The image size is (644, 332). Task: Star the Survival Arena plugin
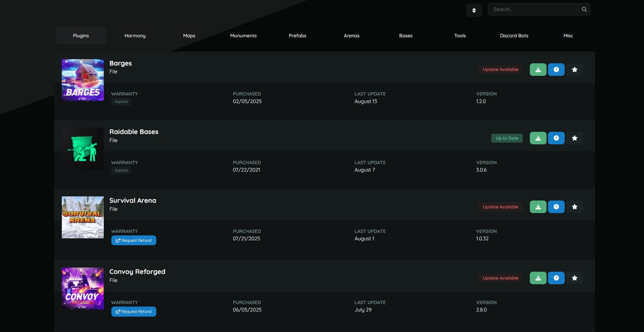575,207
